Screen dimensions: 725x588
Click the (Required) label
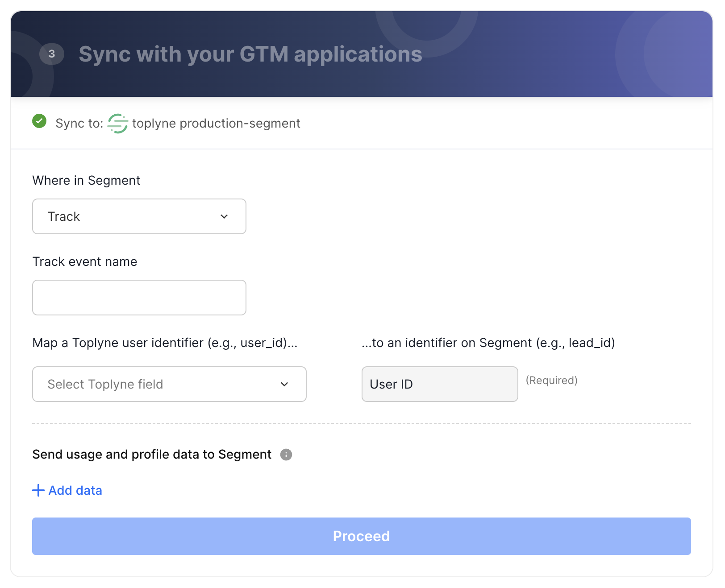(552, 381)
